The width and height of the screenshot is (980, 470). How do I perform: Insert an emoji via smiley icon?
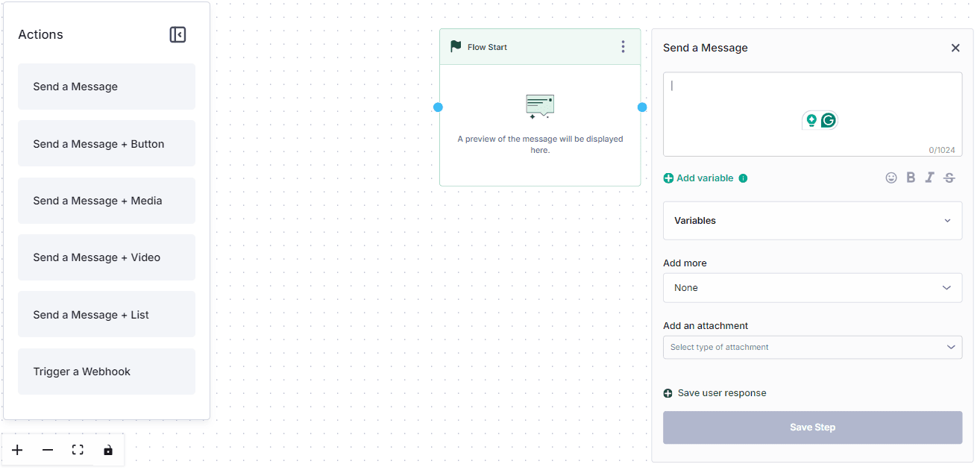(891, 178)
